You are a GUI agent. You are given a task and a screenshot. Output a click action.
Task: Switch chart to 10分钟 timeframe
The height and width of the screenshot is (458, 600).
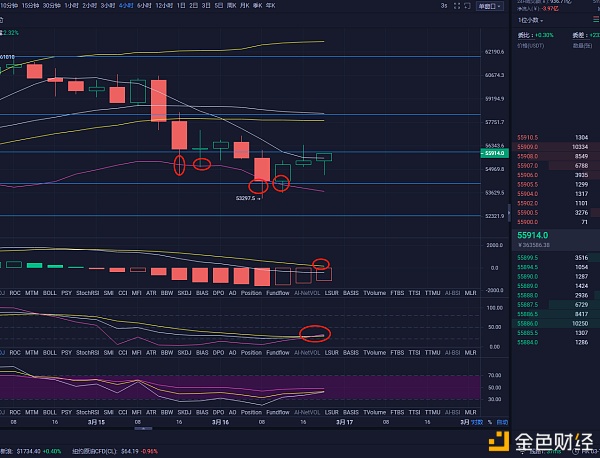coord(9,6)
